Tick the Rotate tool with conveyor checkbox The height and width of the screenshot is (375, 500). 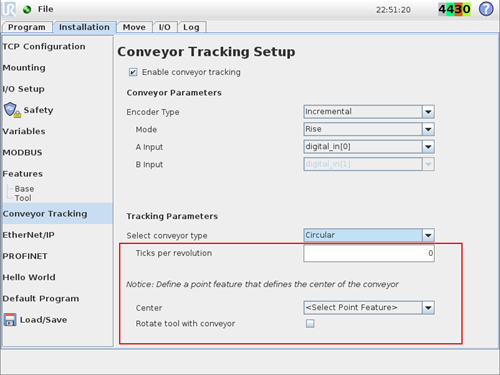click(310, 324)
